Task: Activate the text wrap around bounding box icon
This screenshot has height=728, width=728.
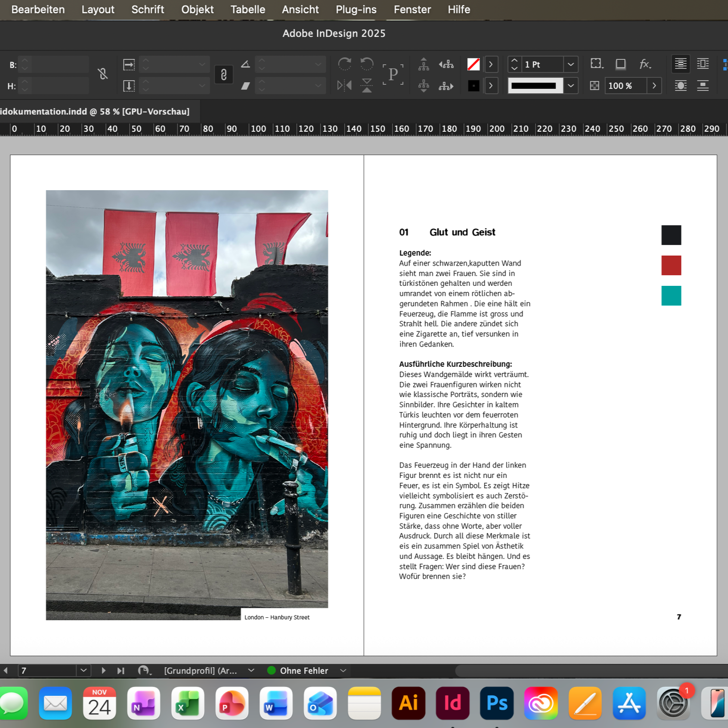Action: [703, 64]
